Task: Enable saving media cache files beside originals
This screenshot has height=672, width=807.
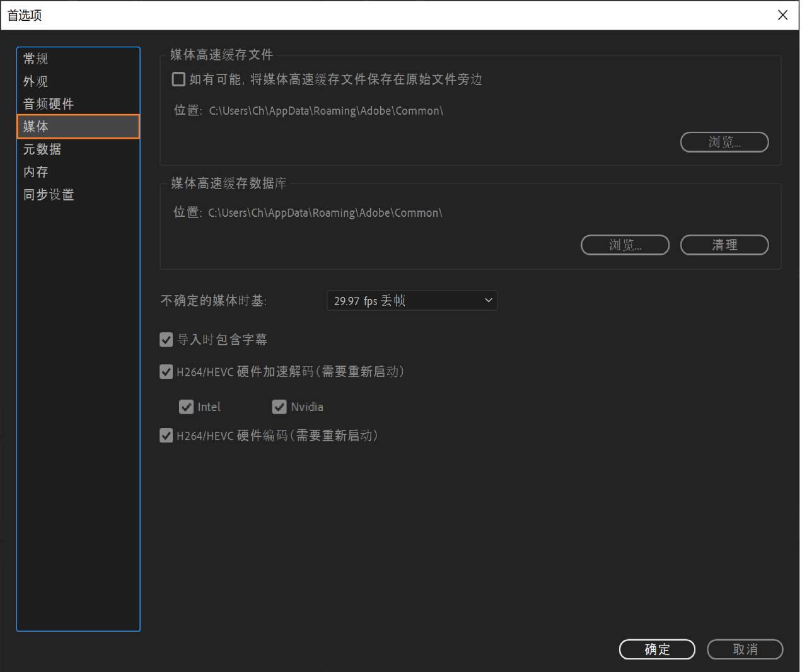Action: pos(178,79)
